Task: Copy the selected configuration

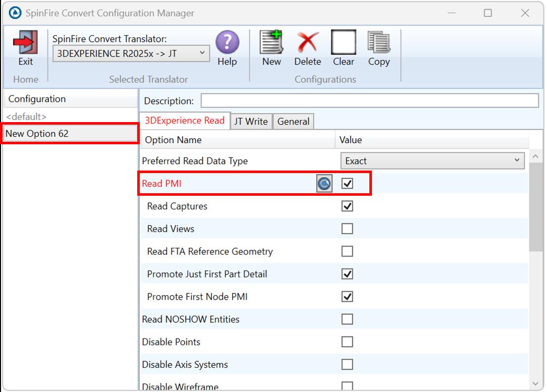Action: tap(379, 42)
